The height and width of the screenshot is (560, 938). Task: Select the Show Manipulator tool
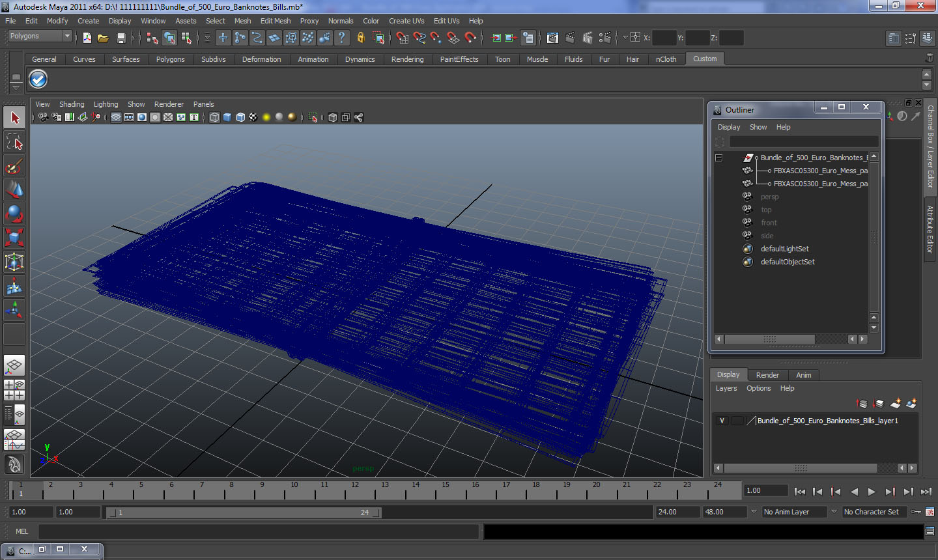point(14,311)
